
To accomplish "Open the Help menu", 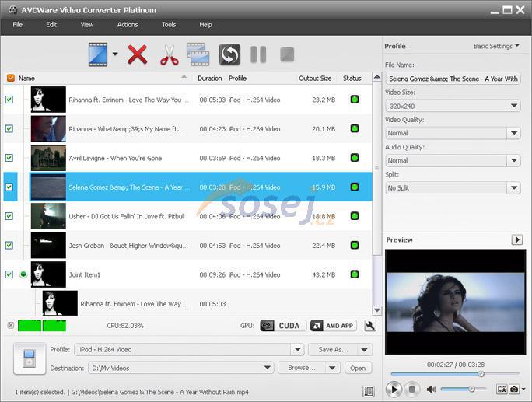I will point(205,24).
